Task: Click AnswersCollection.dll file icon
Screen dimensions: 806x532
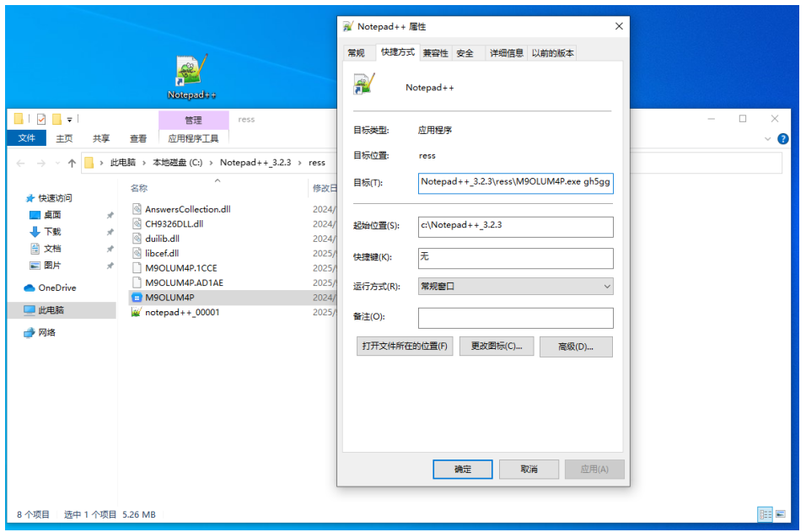Action: [137, 209]
